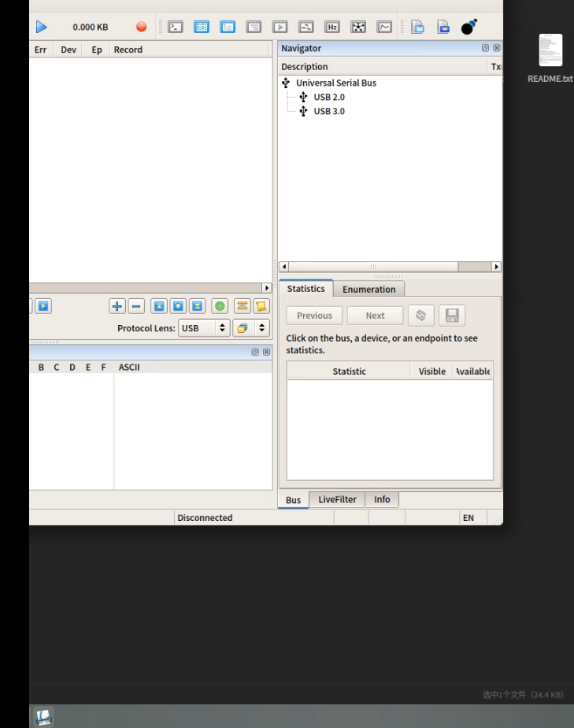Screen dimensions: 574x728
Task: Open the Hz frequency panel icon
Action: click(332, 27)
